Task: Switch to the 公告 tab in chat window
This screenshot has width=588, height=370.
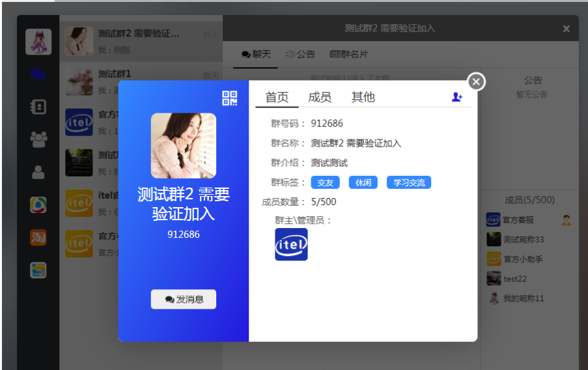Action: coord(300,55)
